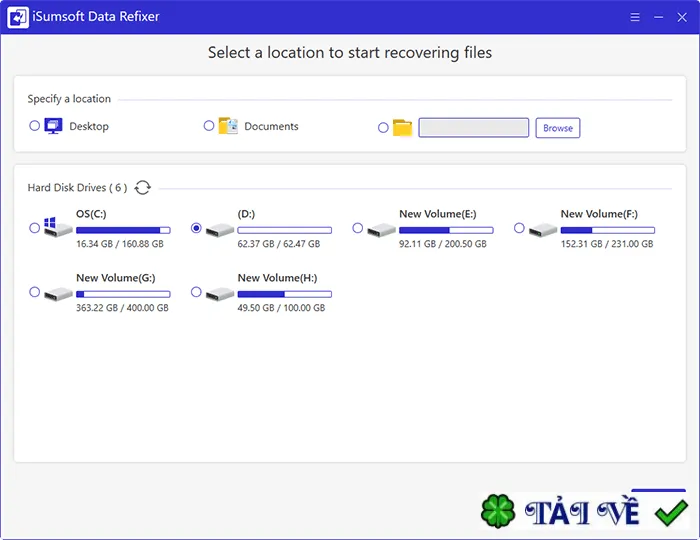Image resolution: width=700 pixels, height=540 pixels.
Task: Click the (D:) drive label
Action: [x=246, y=214]
